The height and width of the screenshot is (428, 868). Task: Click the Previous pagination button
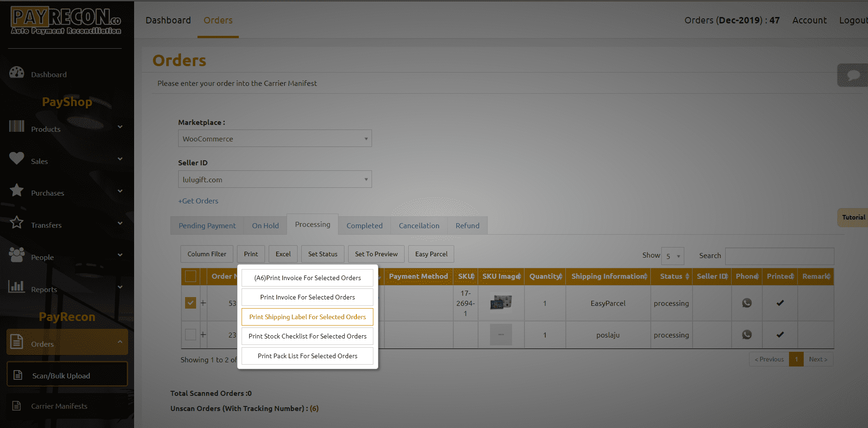point(769,359)
